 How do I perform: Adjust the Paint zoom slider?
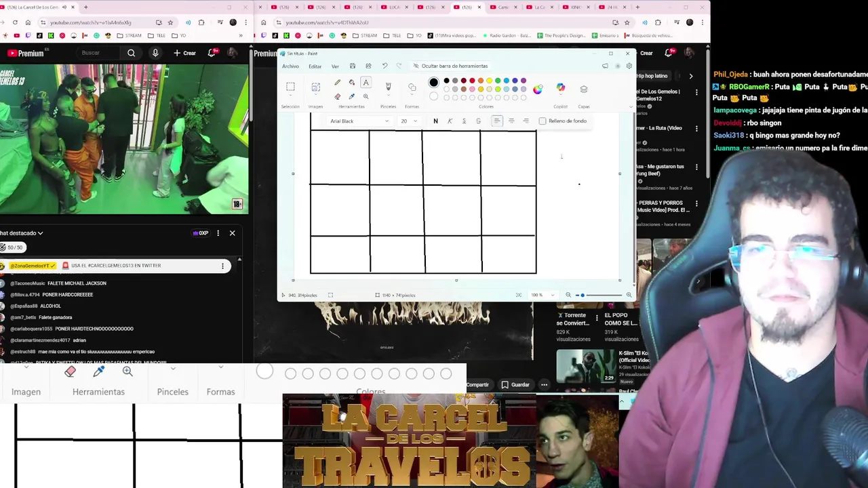(x=598, y=295)
